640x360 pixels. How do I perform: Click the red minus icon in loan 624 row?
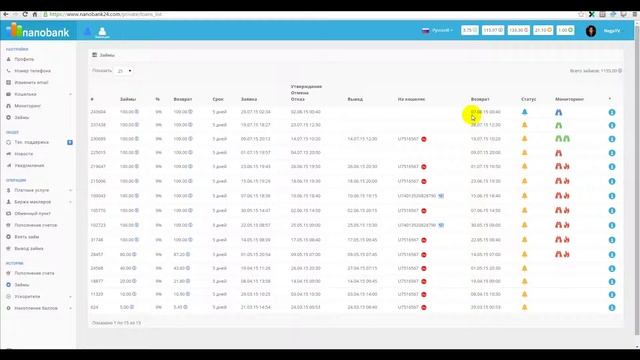point(424,308)
